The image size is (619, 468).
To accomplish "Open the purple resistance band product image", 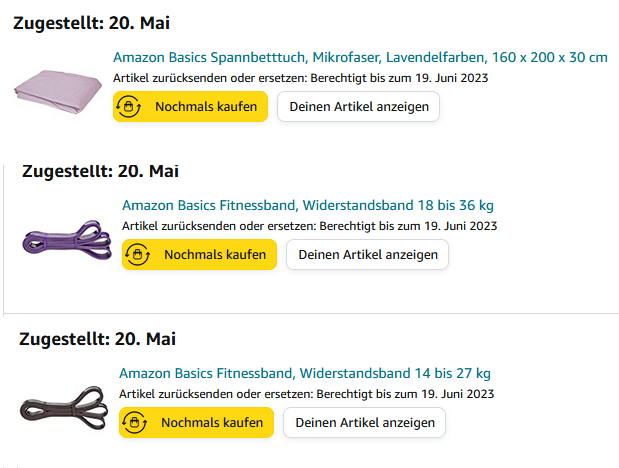I will 67,240.
